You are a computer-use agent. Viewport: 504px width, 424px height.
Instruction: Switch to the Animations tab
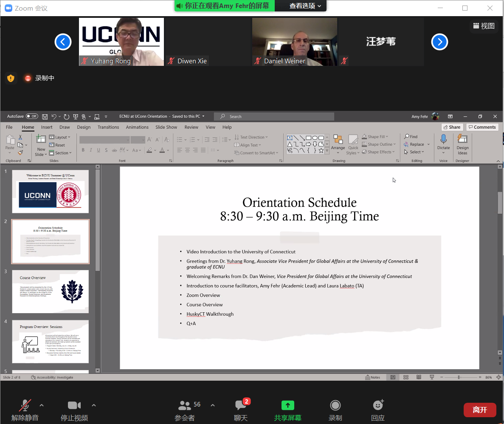(137, 127)
